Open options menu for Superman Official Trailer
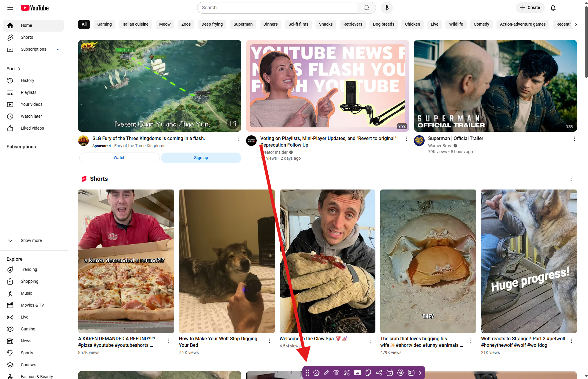This screenshot has width=588, height=379. [574, 139]
